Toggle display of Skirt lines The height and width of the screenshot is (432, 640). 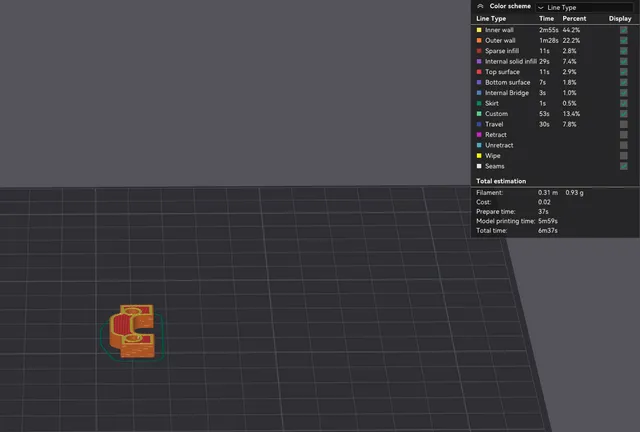click(623, 103)
